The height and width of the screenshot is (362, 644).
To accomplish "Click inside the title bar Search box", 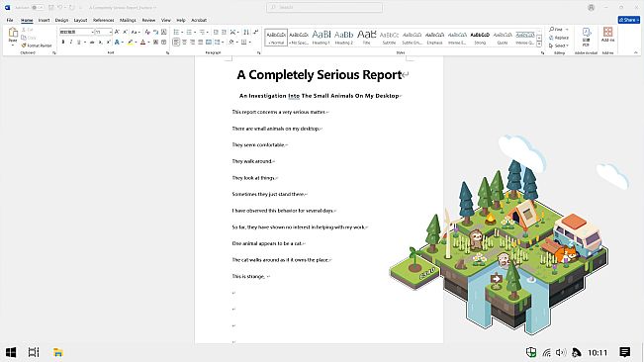I will (324, 7).
